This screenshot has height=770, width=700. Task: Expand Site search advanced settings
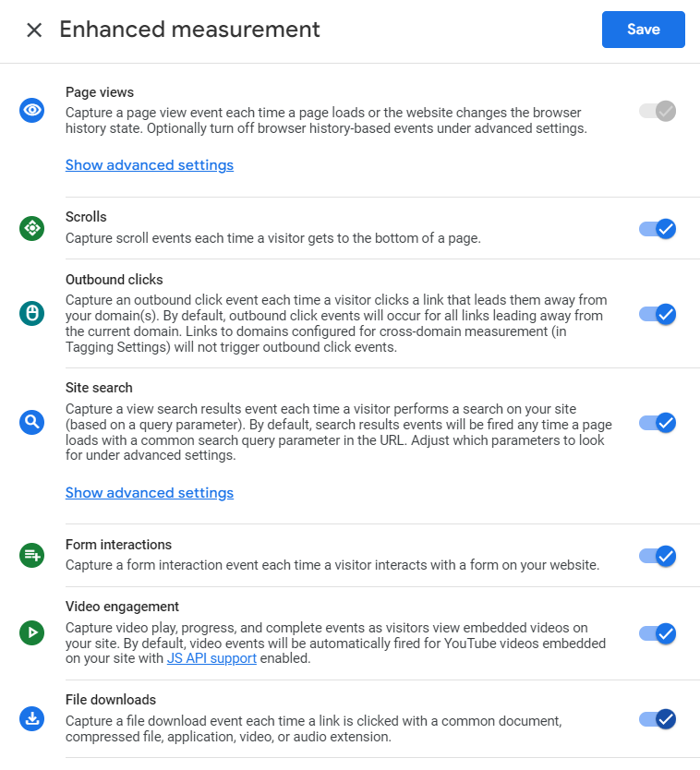pos(150,492)
